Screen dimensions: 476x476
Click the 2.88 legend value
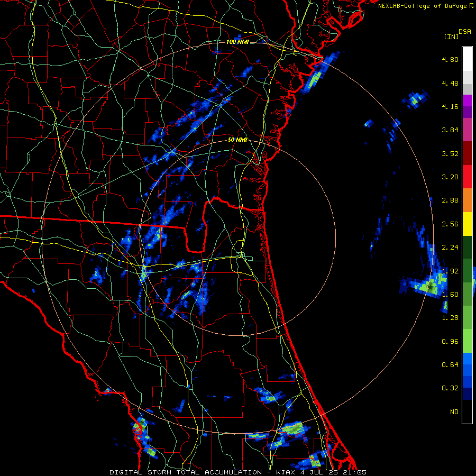[x=450, y=200]
